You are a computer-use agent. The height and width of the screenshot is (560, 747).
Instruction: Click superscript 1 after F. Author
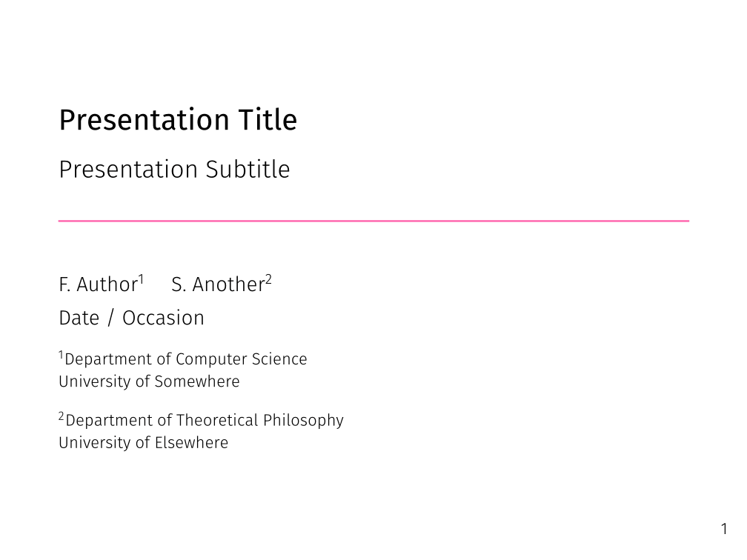[141, 279]
